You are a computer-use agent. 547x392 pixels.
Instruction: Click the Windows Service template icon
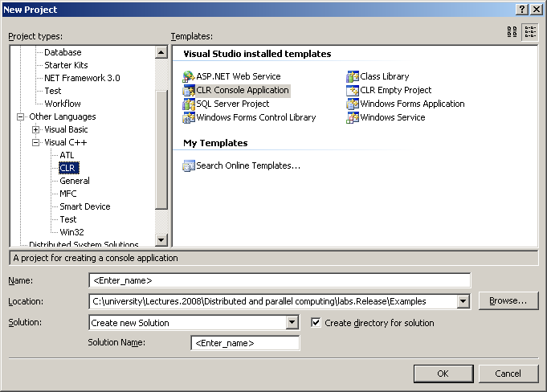pos(353,117)
